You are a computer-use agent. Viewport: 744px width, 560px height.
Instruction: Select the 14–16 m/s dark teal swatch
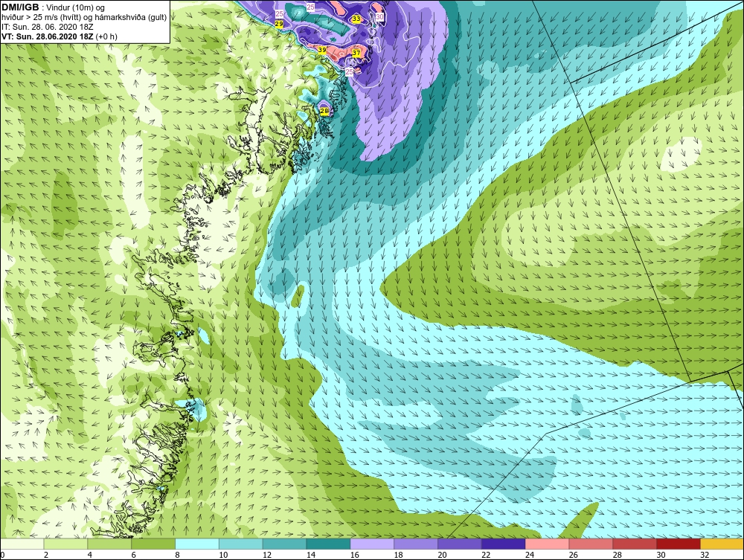click(328, 544)
